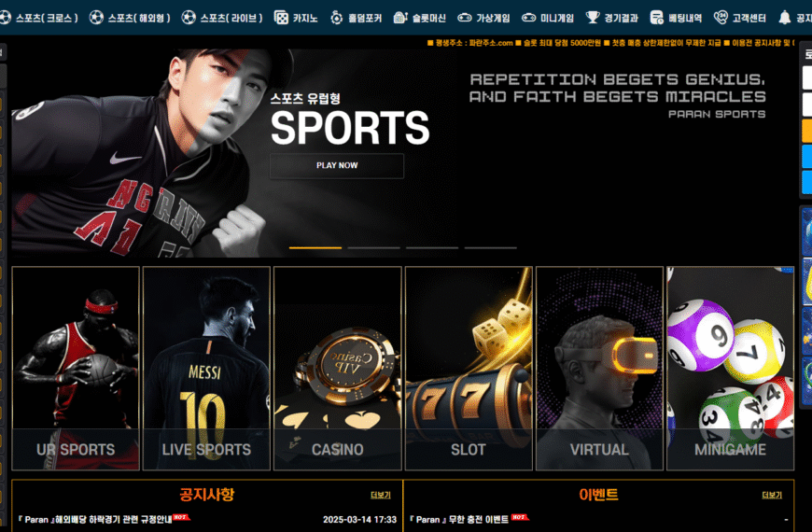This screenshot has width=812, height=532.
Task: Open 카지노 via its dice icon
Action: [281, 18]
